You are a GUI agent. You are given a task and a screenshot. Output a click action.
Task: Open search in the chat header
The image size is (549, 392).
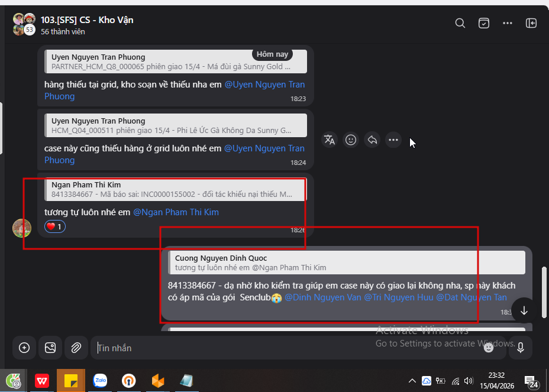coord(460,24)
